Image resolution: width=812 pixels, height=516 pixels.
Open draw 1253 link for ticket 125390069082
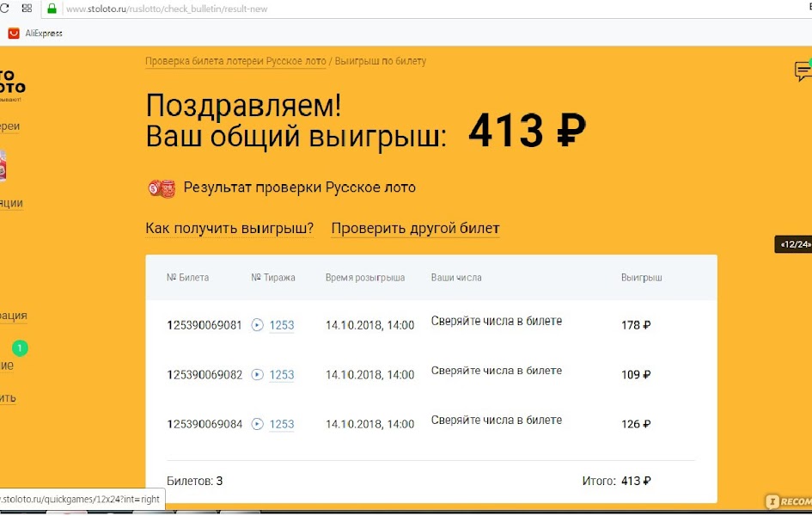(x=282, y=375)
